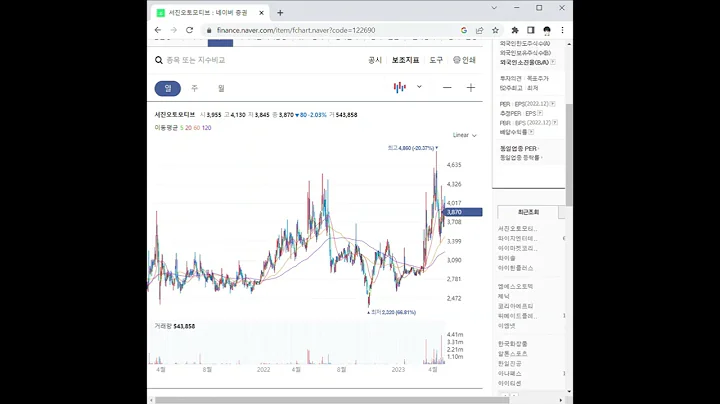Open 한일진공 in recent list
Viewport: 720px width, 404px height.
coord(509,363)
